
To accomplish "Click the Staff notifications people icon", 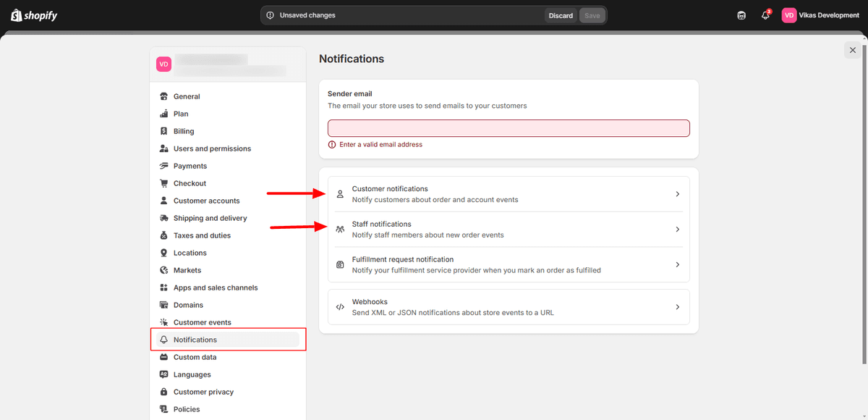I will pyautogui.click(x=340, y=230).
